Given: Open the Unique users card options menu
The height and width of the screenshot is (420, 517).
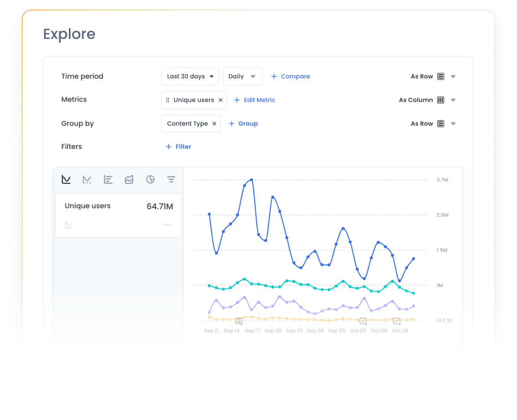Looking at the screenshot, I should pyautogui.click(x=167, y=224).
